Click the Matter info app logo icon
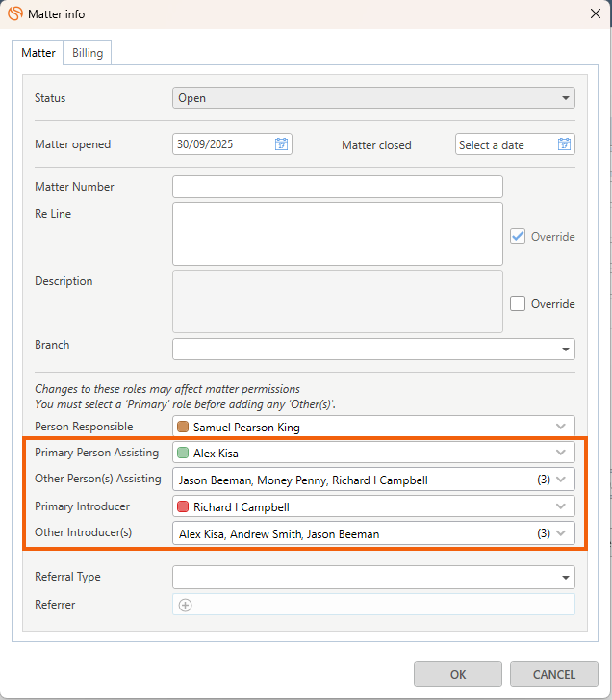 point(15,13)
